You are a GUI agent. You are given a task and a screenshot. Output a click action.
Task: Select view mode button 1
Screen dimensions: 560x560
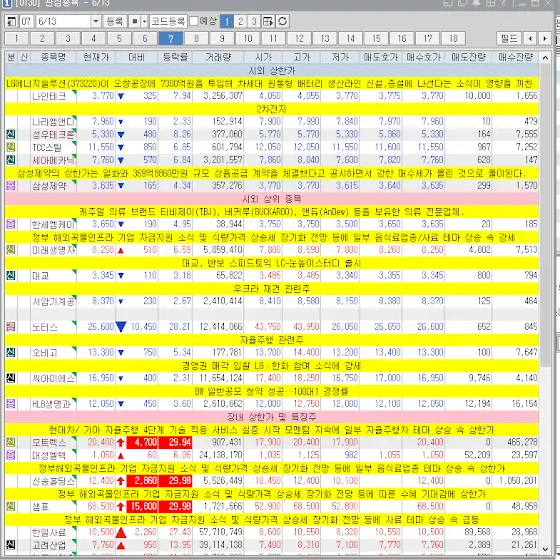click(x=227, y=21)
